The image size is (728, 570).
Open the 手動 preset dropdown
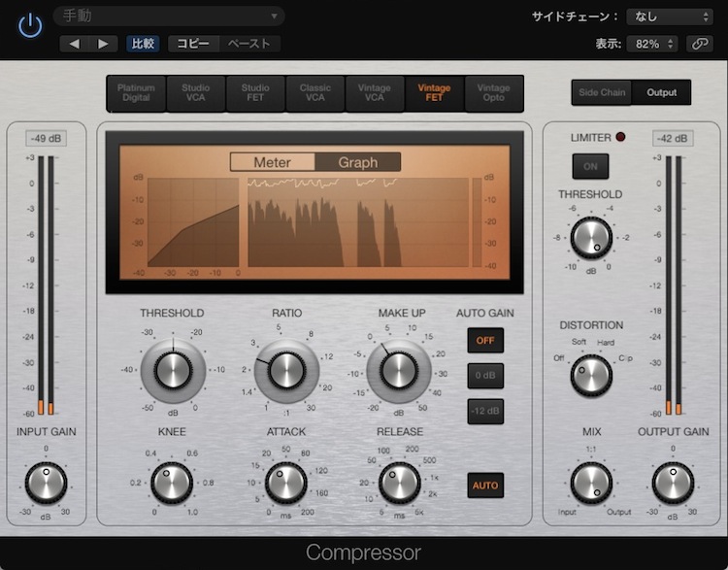click(169, 17)
